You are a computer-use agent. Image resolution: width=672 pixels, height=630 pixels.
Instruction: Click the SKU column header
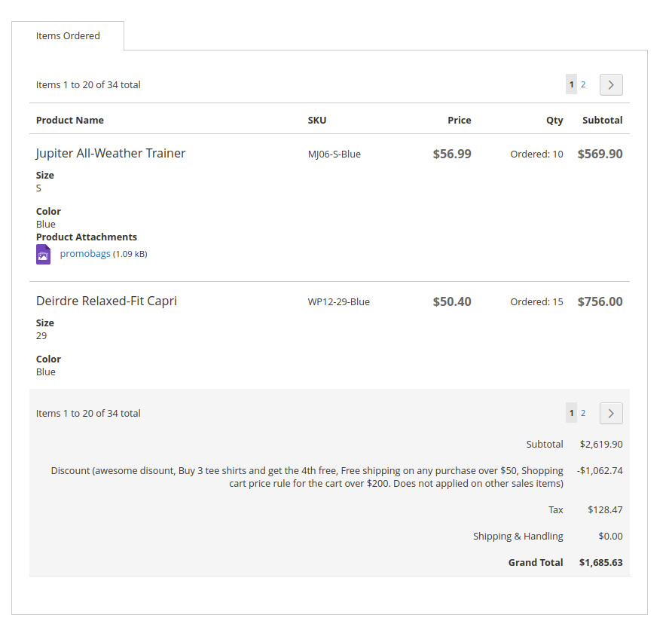[316, 121]
